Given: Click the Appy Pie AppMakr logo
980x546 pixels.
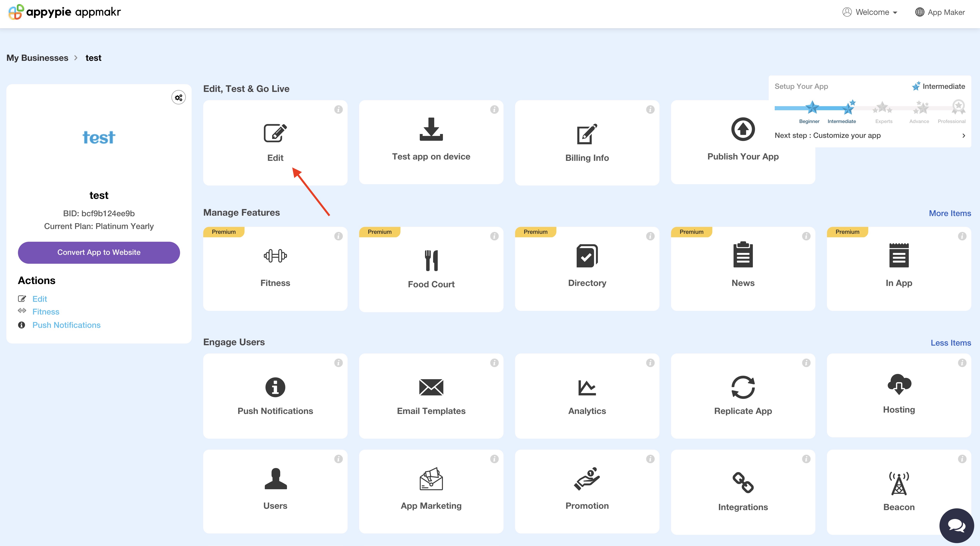Looking at the screenshot, I should click(x=64, y=12).
